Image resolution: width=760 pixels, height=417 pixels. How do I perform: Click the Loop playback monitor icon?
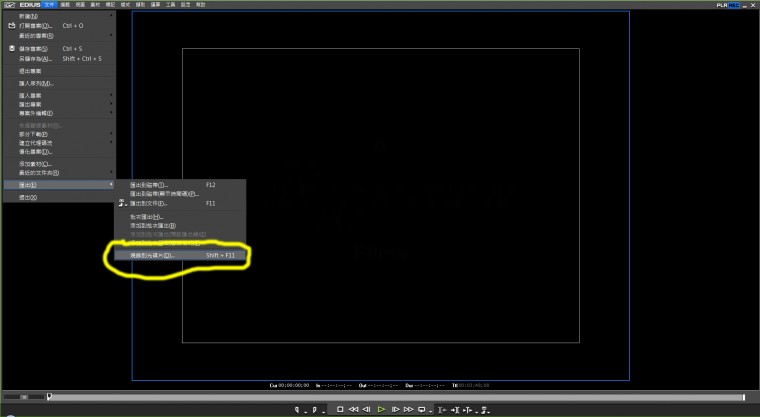pos(422,410)
